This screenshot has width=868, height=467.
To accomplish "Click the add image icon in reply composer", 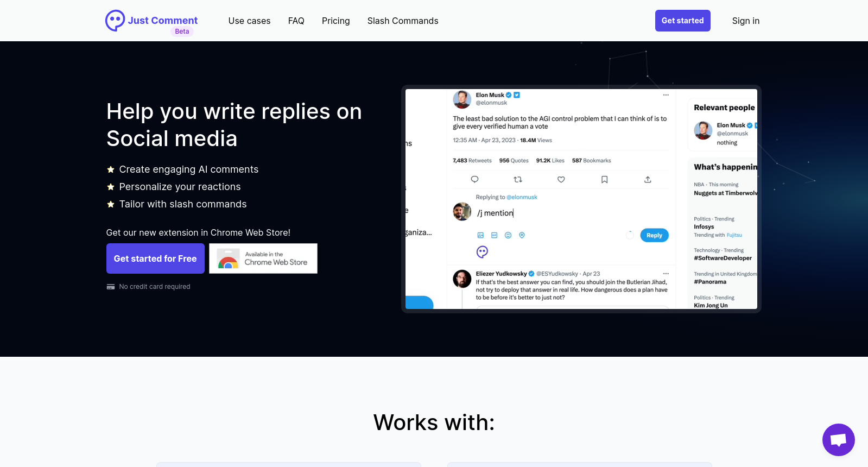I will [480, 235].
